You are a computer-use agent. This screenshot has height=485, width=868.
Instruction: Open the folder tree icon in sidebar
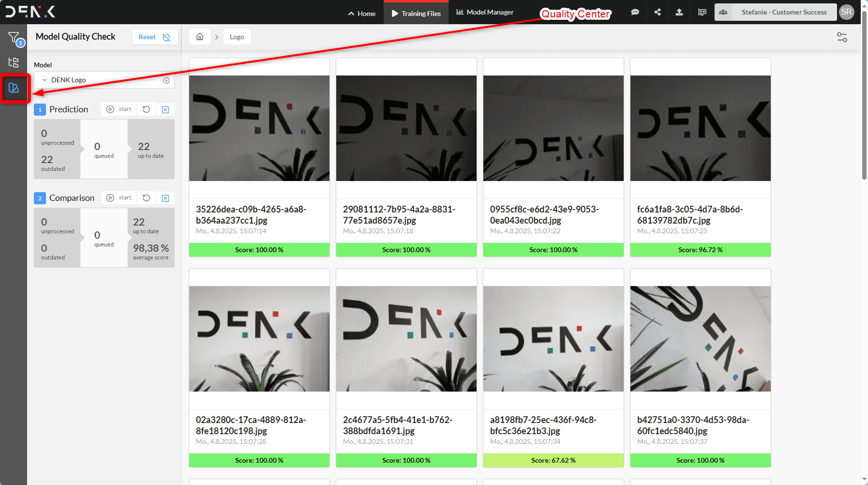click(x=13, y=62)
